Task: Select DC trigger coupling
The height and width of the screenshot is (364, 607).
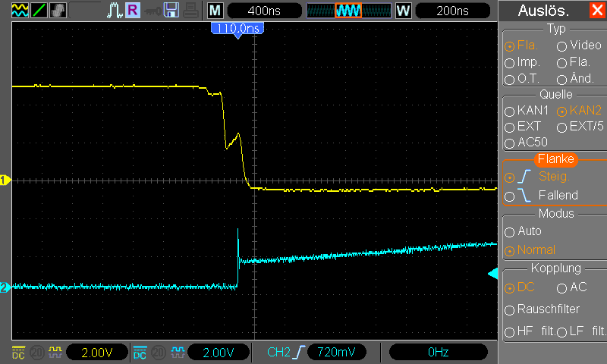Action: (520, 287)
